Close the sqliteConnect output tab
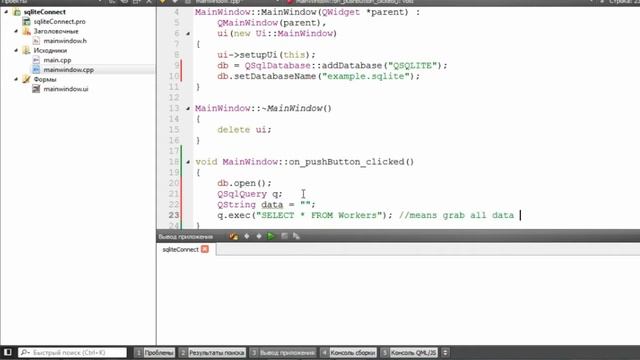The image size is (640, 360). pyautogui.click(x=205, y=249)
